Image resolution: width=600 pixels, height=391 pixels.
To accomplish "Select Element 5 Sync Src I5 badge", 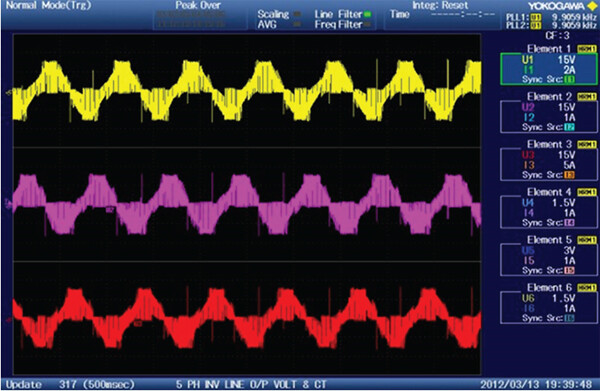I will (x=569, y=270).
